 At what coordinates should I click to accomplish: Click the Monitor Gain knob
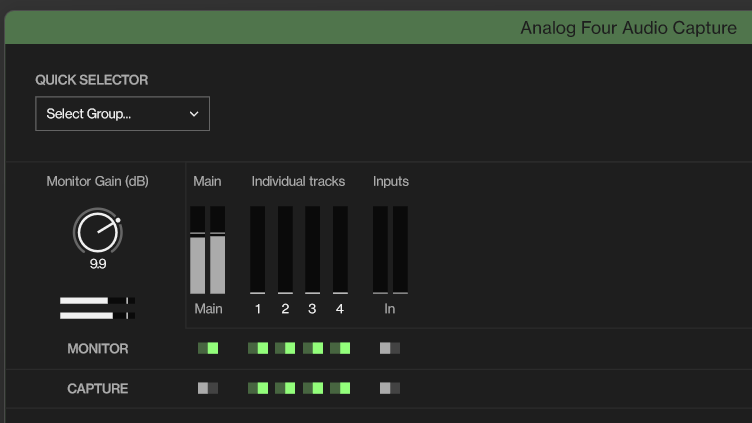(x=97, y=231)
